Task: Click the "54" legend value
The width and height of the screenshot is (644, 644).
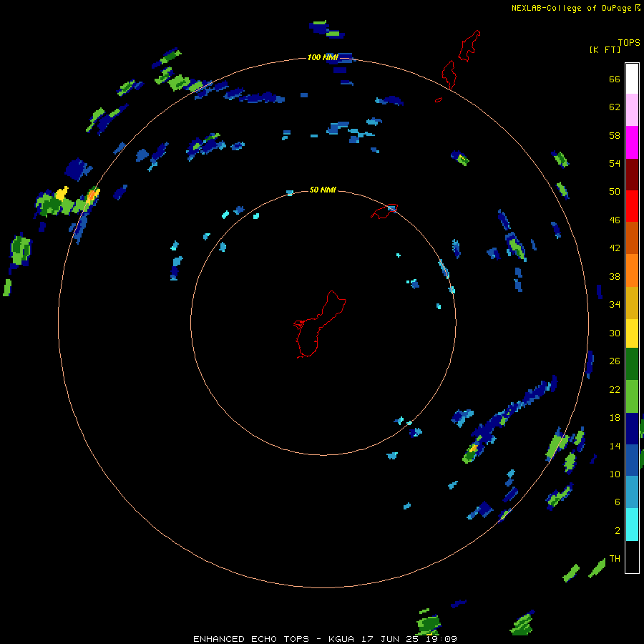Action: click(x=615, y=163)
